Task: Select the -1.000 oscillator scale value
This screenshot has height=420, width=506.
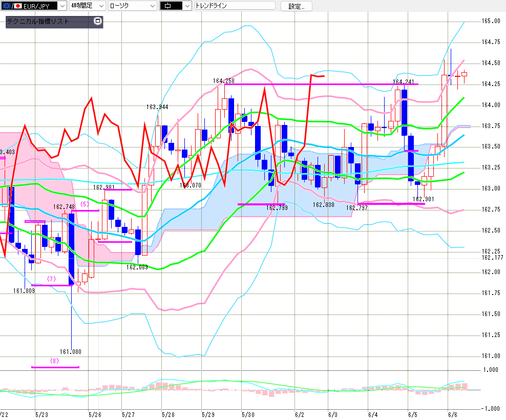Action: [x=491, y=409]
